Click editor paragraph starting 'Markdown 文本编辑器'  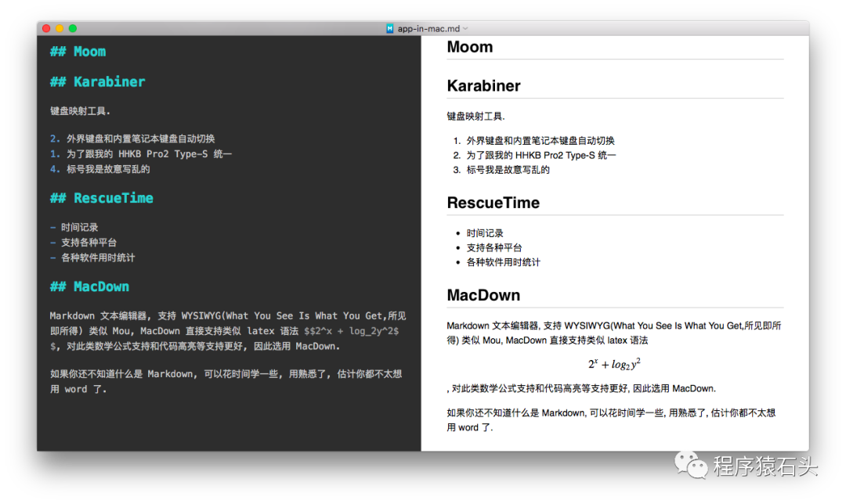click(x=228, y=331)
